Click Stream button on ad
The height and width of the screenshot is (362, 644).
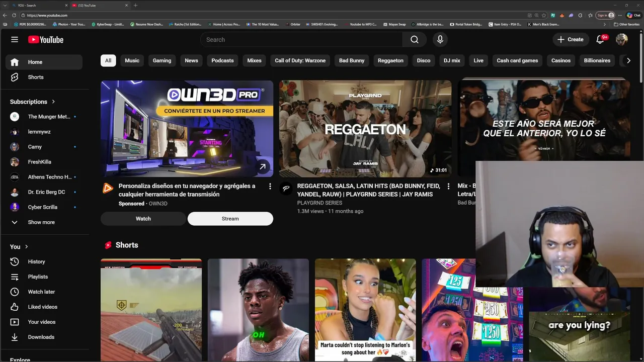(x=230, y=219)
